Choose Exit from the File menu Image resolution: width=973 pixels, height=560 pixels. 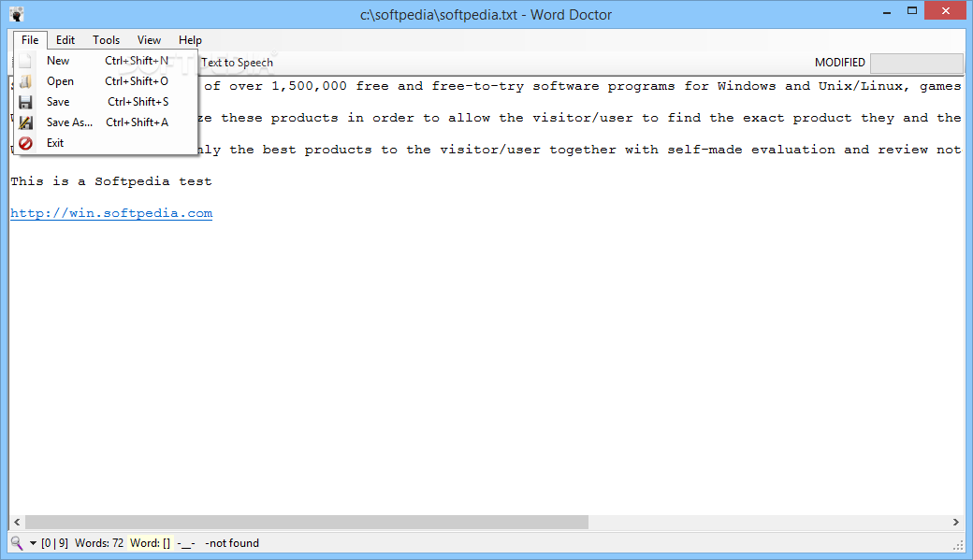tap(106, 143)
